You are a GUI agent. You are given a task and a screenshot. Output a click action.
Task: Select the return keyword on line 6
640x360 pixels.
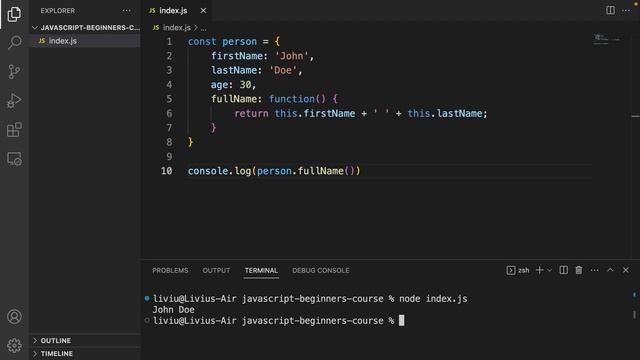point(251,113)
